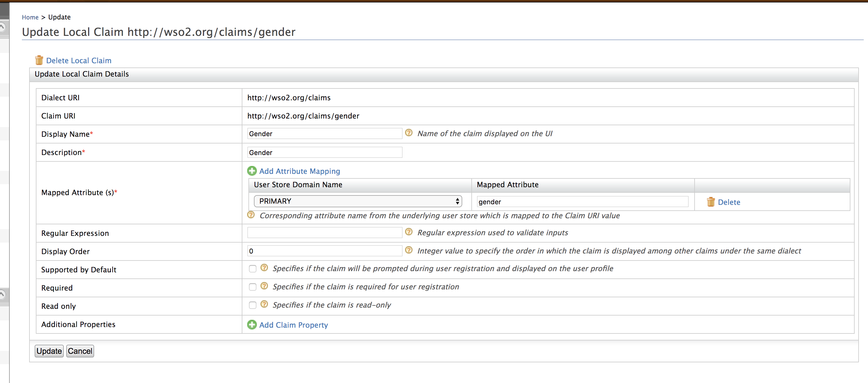Screen dimensions: 868x383
Task: Click the help icon for Mapped Attribute hint
Action: (251, 215)
